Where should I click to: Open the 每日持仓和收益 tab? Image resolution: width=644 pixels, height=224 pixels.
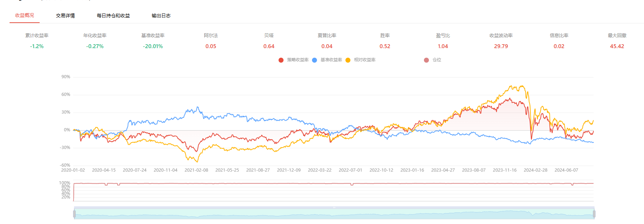113,16
